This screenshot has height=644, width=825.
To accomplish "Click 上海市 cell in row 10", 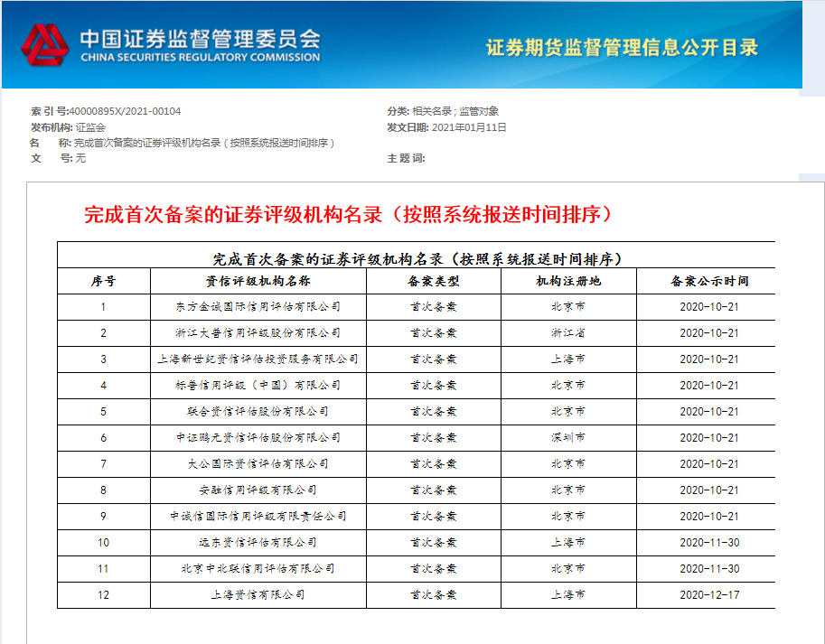I will pos(568,543).
